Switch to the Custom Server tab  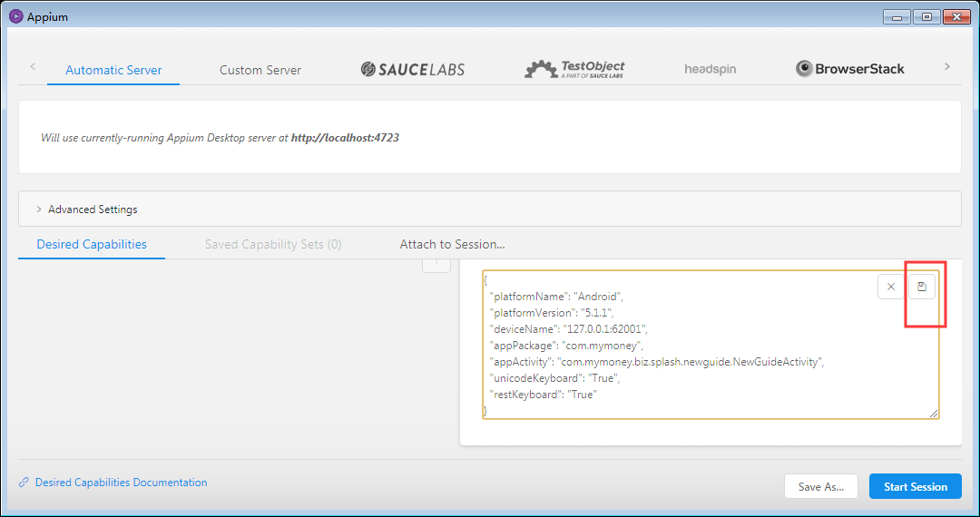click(x=260, y=70)
